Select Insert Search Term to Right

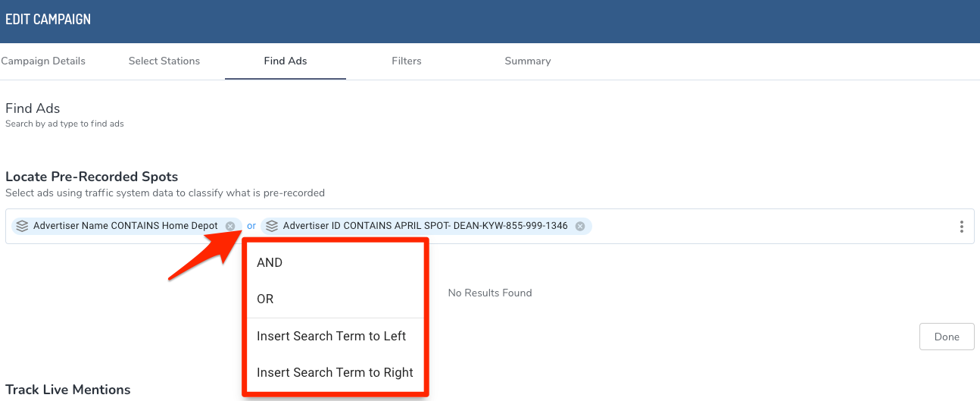[x=335, y=372]
